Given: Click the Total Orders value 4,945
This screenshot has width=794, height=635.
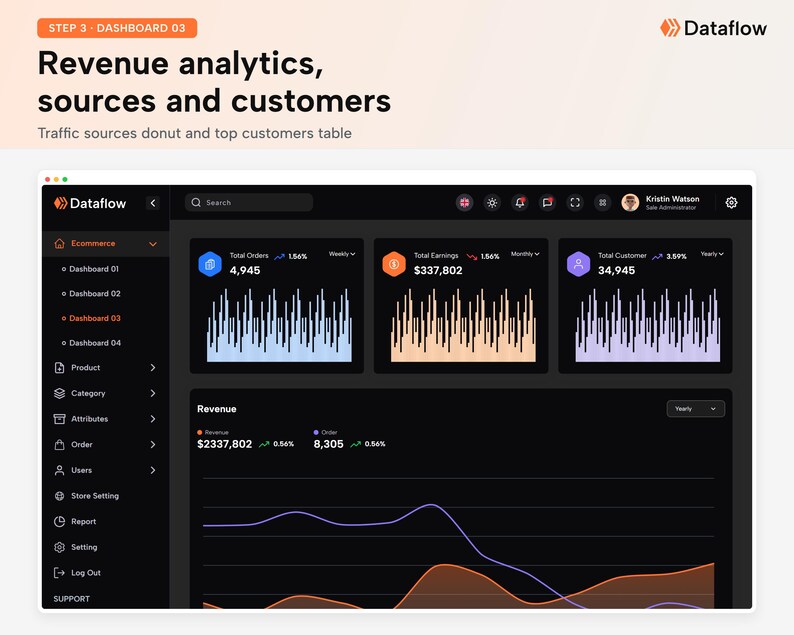Looking at the screenshot, I should pyautogui.click(x=245, y=270).
